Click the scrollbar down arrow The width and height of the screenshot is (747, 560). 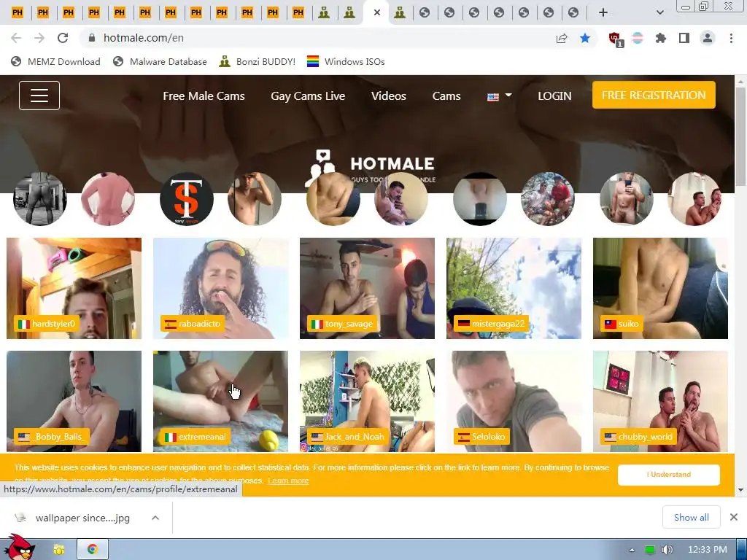[740, 489]
